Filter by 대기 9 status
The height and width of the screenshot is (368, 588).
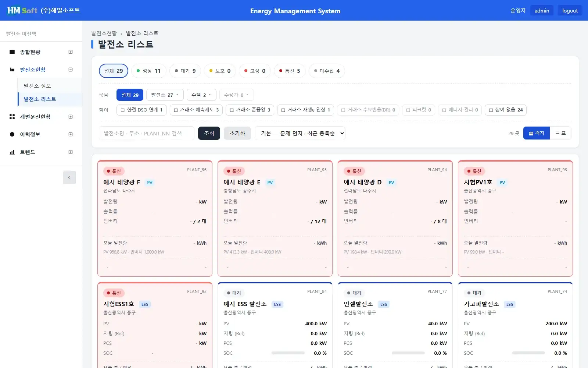[185, 71]
